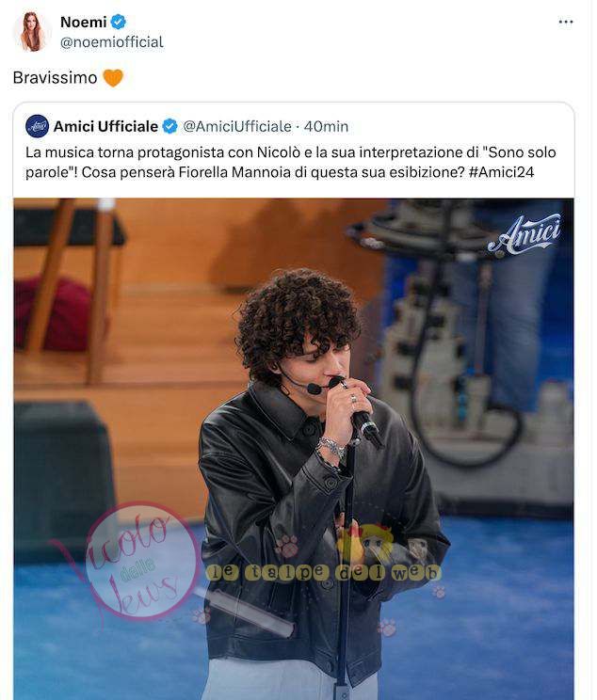Open the @noemiofficial handle

pyautogui.click(x=112, y=42)
